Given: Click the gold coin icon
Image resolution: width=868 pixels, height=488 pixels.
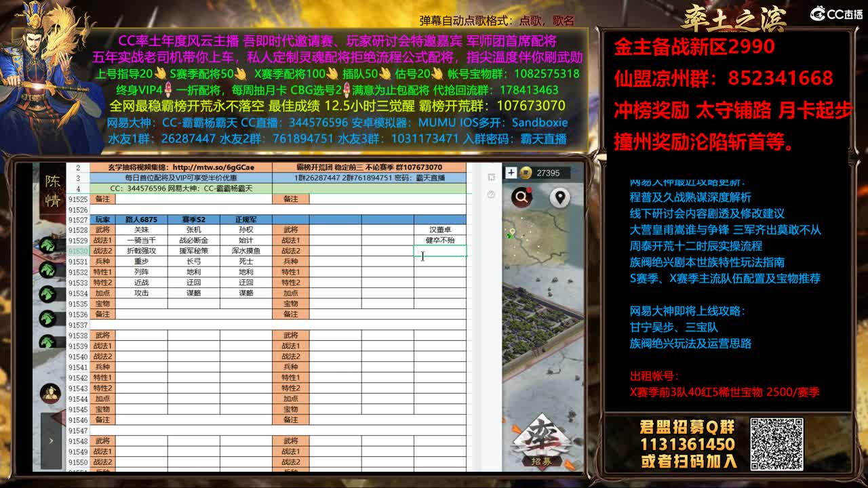Looking at the screenshot, I should point(525,173).
